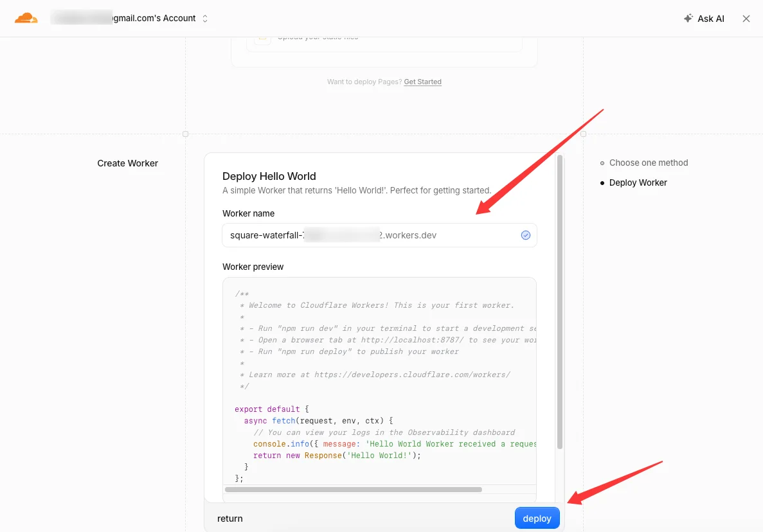Click the developers.cloudflare.com comment line
The height and width of the screenshot is (532, 763).
(375, 375)
